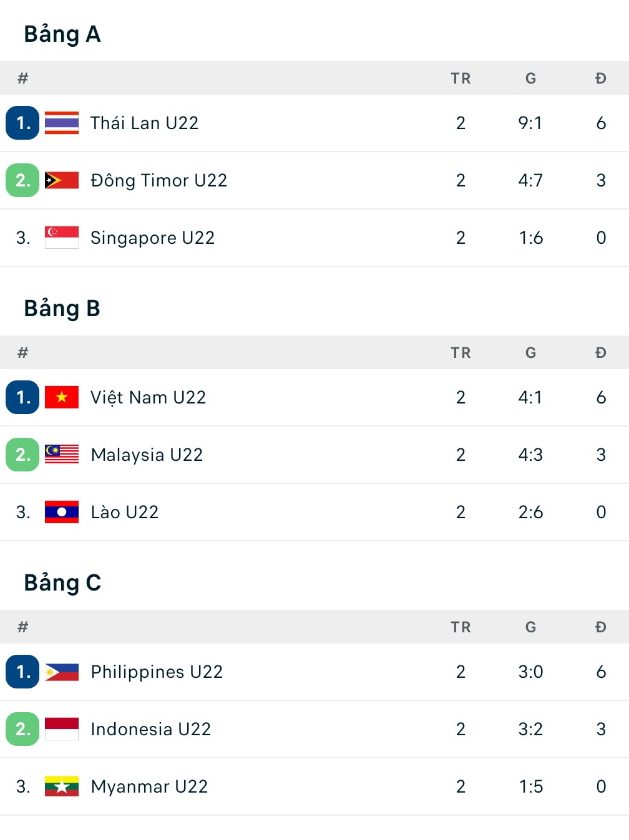
Task: Open the Thái Lan U22 team link
Action: click(x=144, y=123)
